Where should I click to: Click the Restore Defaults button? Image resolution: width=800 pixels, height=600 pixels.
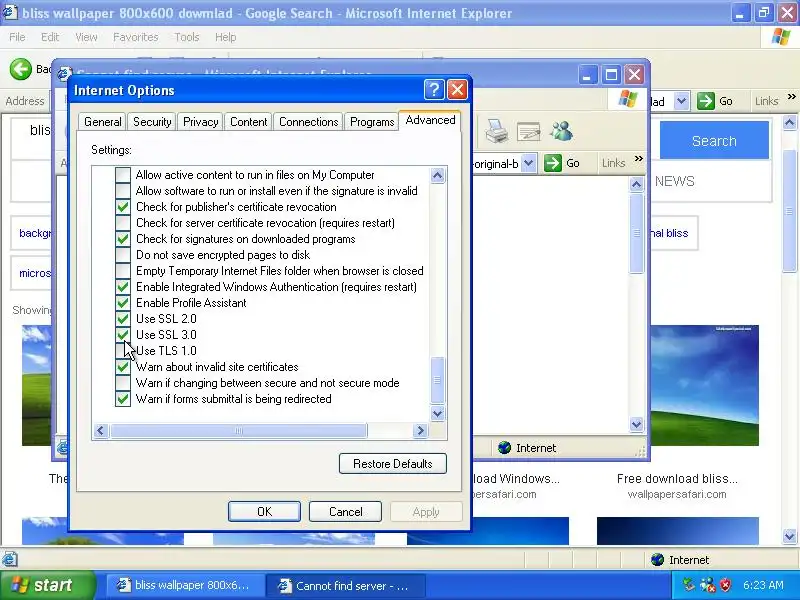pos(393,464)
